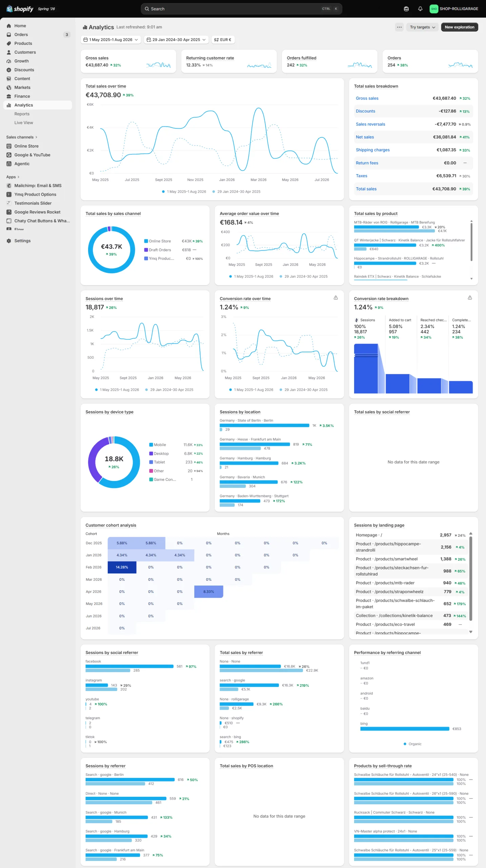This screenshot has height=868, width=486.
Task: Click the Settings gear icon
Action: click(9, 241)
